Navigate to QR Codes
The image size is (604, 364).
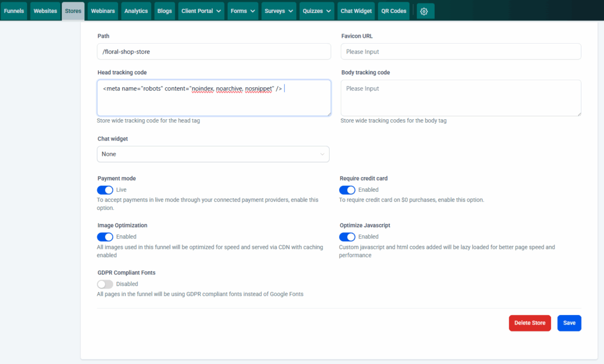pyautogui.click(x=393, y=11)
